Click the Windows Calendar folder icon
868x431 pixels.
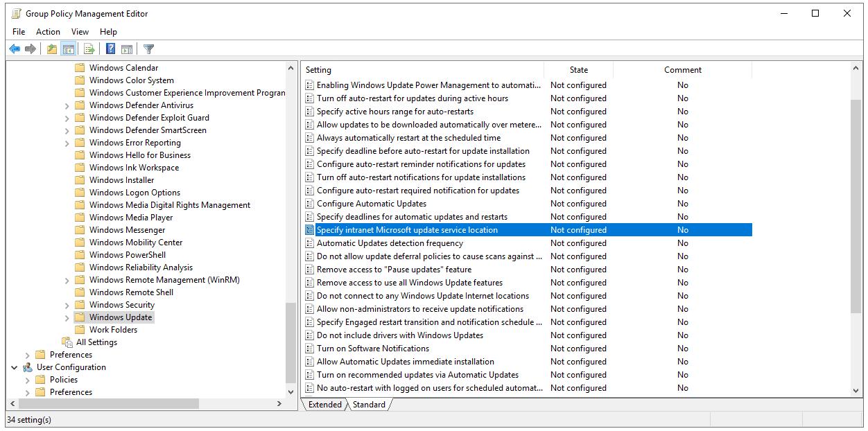[x=80, y=68]
